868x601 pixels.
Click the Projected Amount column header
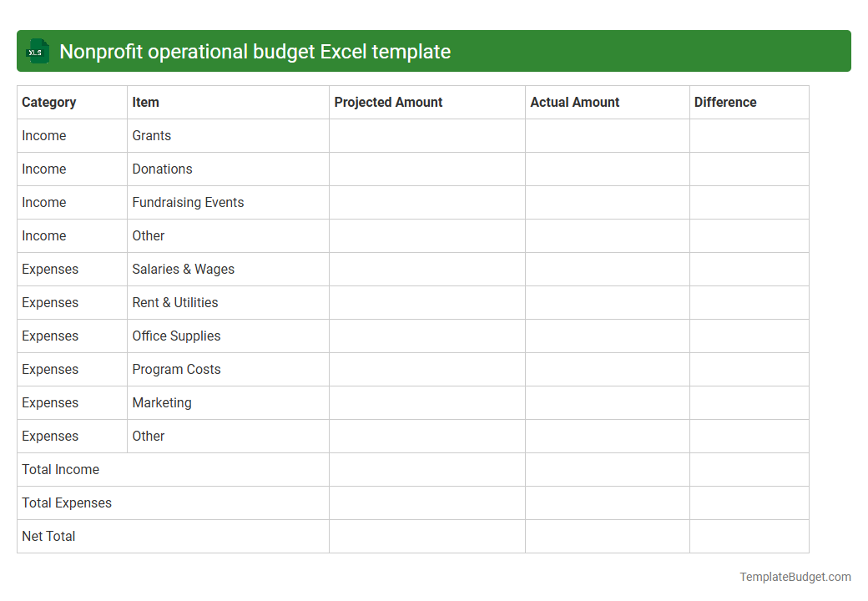pyautogui.click(x=388, y=102)
